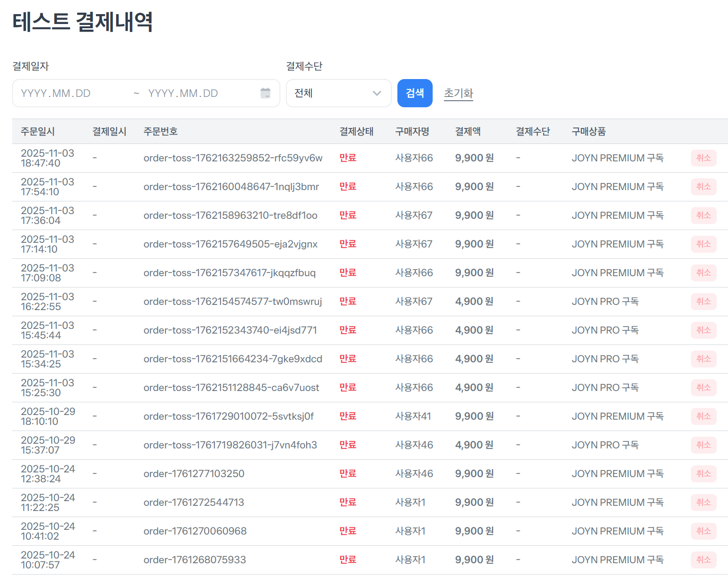Cancel order-1761270060968 with 취소
Screen dimensions: 728x583
[704, 531]
